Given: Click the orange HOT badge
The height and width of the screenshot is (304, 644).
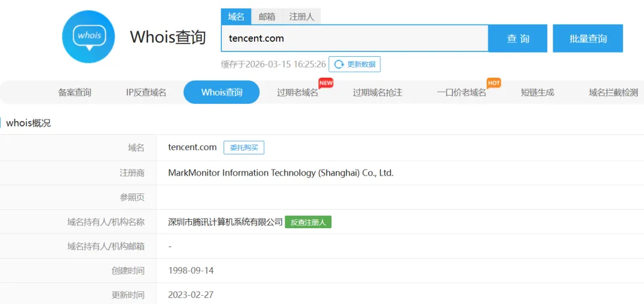Looking at the screenshot, I should pos(494,82).
